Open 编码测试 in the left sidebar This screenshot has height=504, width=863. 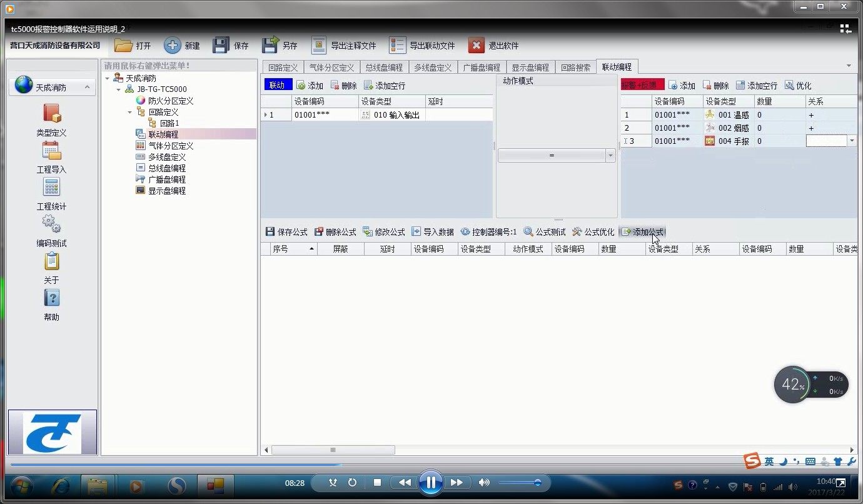point(51,231)
